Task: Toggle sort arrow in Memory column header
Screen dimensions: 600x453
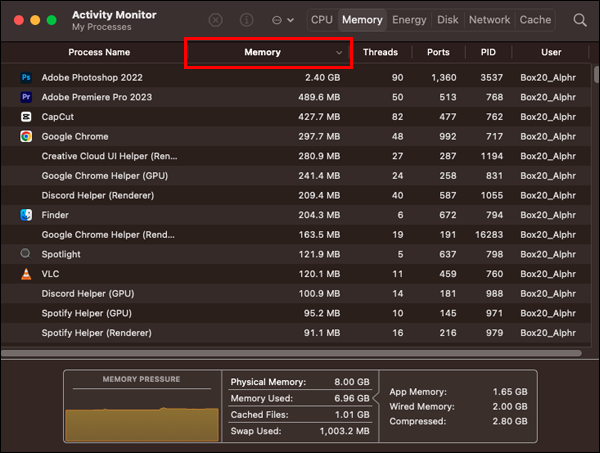Action: [x=339, y=52]
